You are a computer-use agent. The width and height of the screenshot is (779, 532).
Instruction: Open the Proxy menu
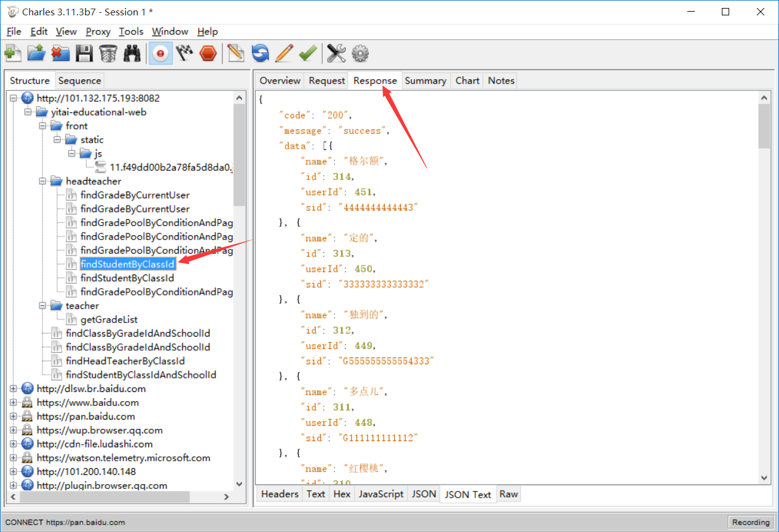pyautogui.click(x=98, y=31)
